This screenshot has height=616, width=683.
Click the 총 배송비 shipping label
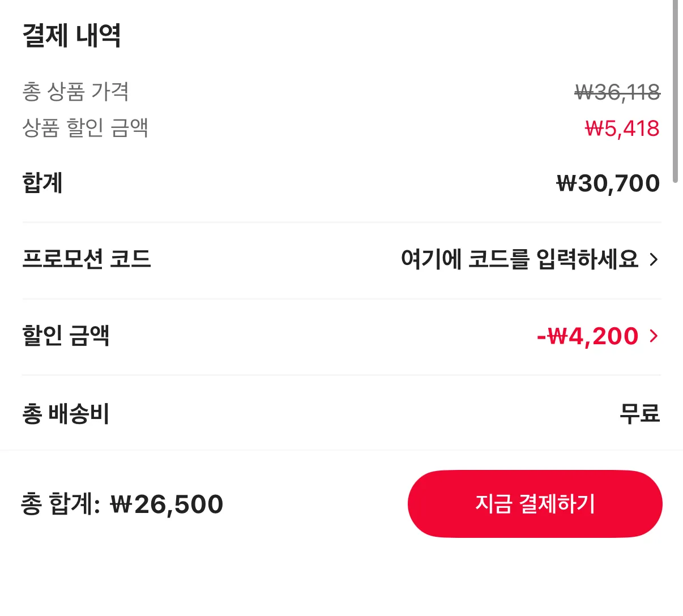click(x=66, y=414)
